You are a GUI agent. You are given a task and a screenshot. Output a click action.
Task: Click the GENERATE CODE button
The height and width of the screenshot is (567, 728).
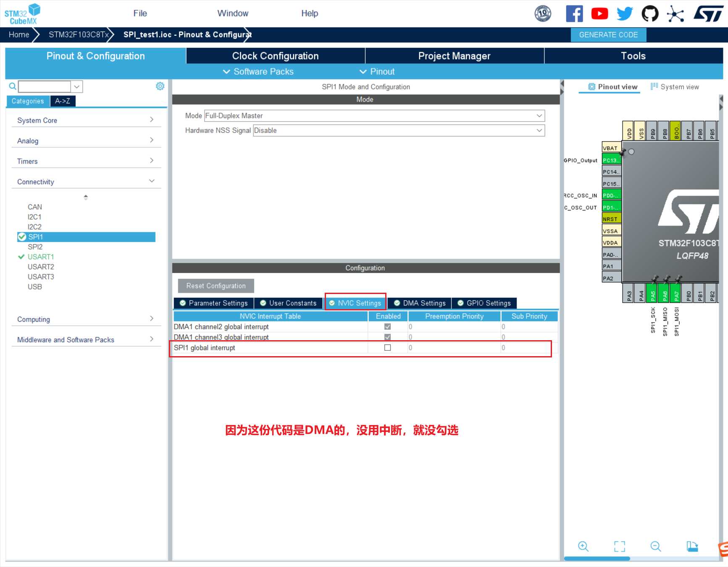pyautogui.click(x=608, y=35)
